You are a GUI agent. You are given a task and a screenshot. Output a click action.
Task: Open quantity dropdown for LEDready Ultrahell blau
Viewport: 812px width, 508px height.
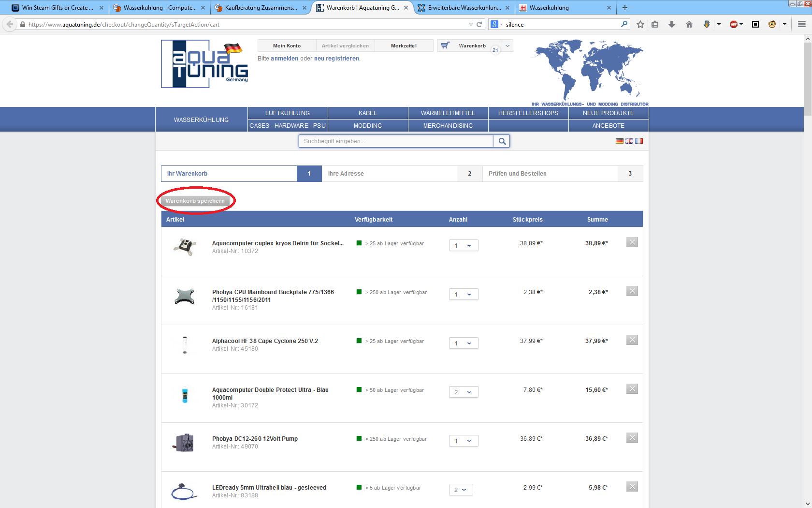(461, 490)
